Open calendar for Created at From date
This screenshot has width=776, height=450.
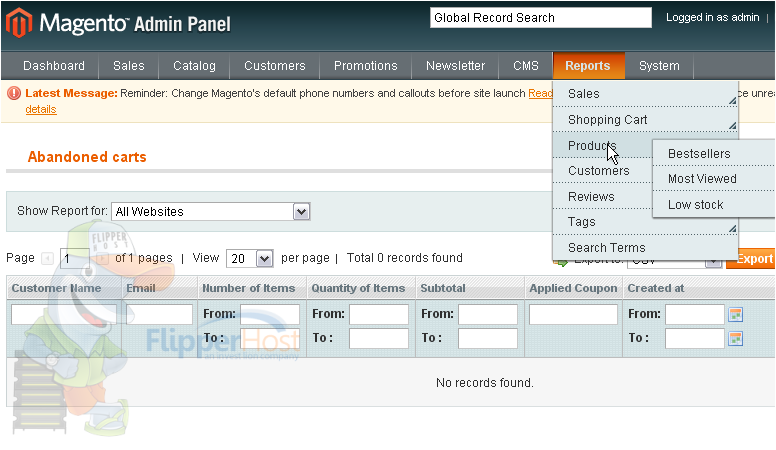tap(736, 314)
